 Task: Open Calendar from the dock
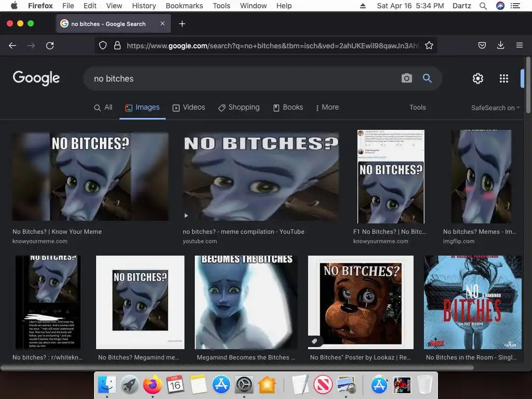click(x=175, y=385)
